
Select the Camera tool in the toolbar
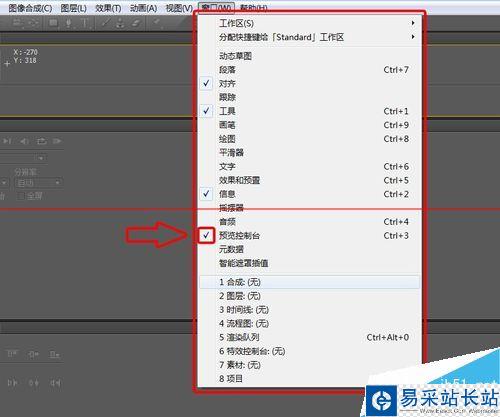18,23
